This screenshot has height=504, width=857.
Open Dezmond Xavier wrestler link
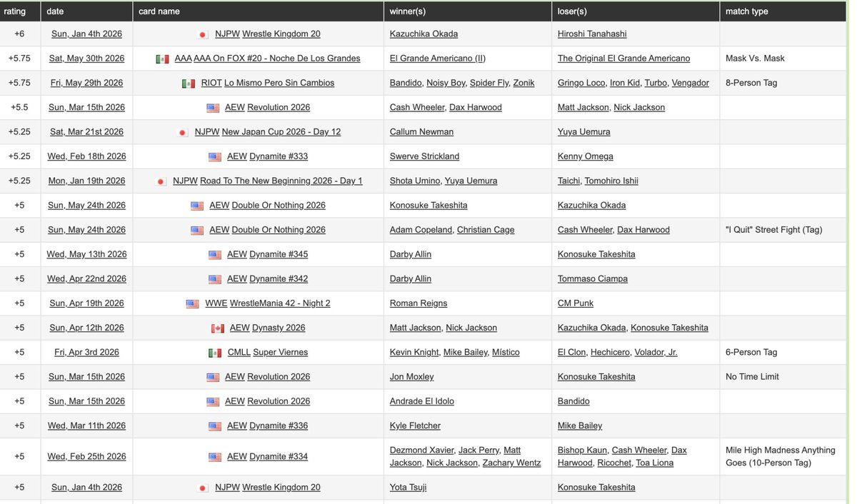421,450
